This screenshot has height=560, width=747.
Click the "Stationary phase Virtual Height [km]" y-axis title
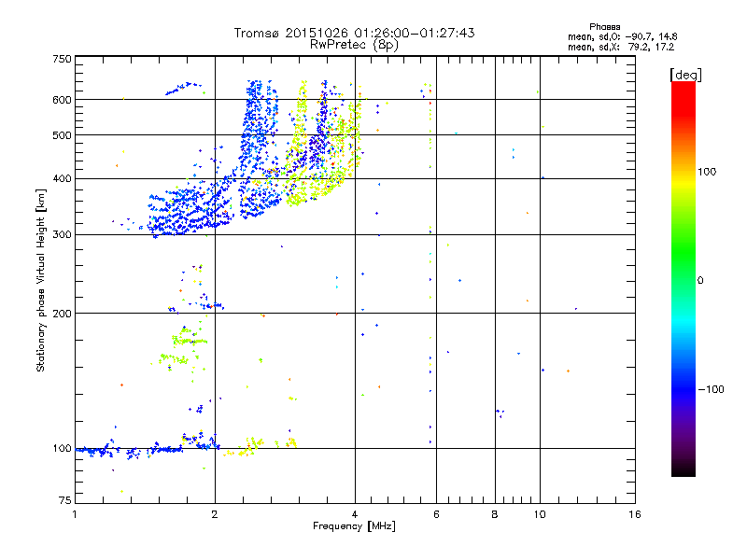click(41, 281)
